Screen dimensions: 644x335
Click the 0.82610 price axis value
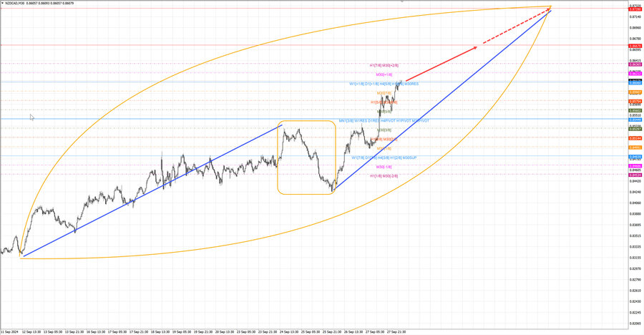coord(635,291)
